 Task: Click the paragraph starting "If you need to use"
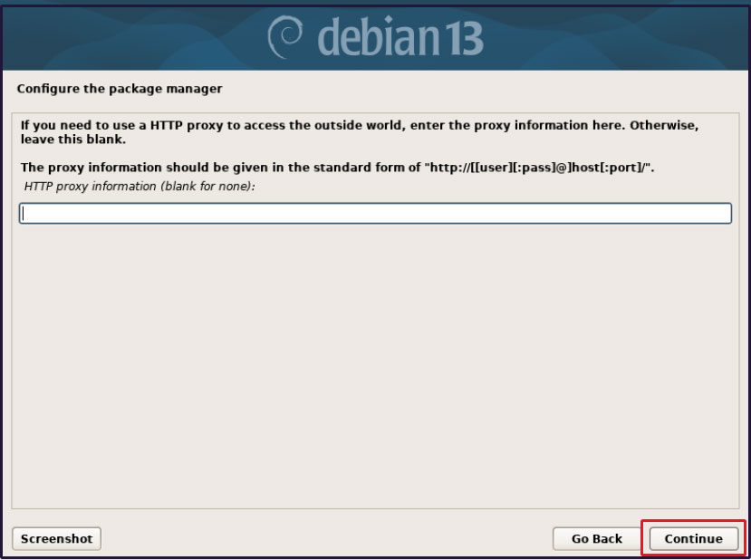click(x=360, y=132)
